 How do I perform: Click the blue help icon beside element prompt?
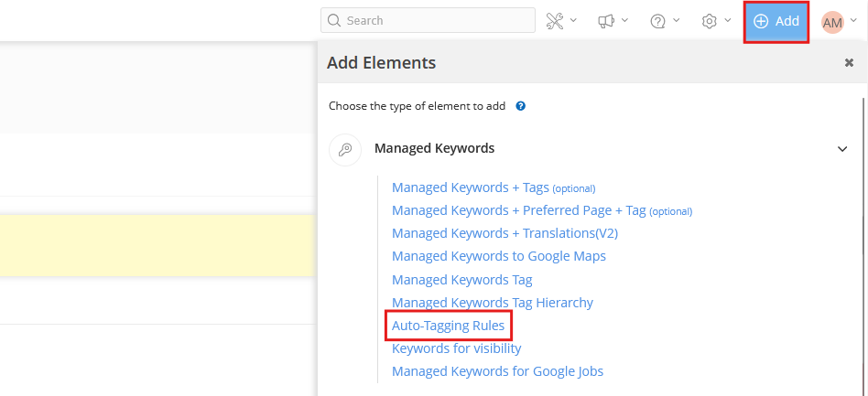(x=520, y=106)
